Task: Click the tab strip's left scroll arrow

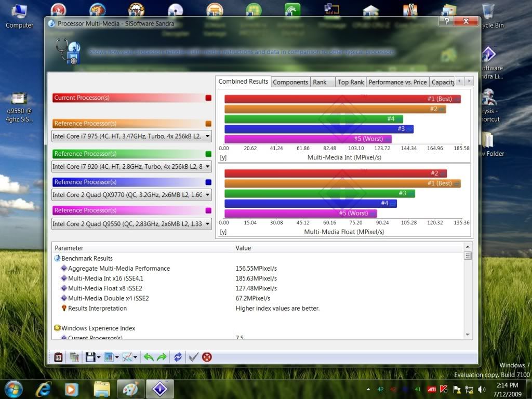Action: point(459,81)
